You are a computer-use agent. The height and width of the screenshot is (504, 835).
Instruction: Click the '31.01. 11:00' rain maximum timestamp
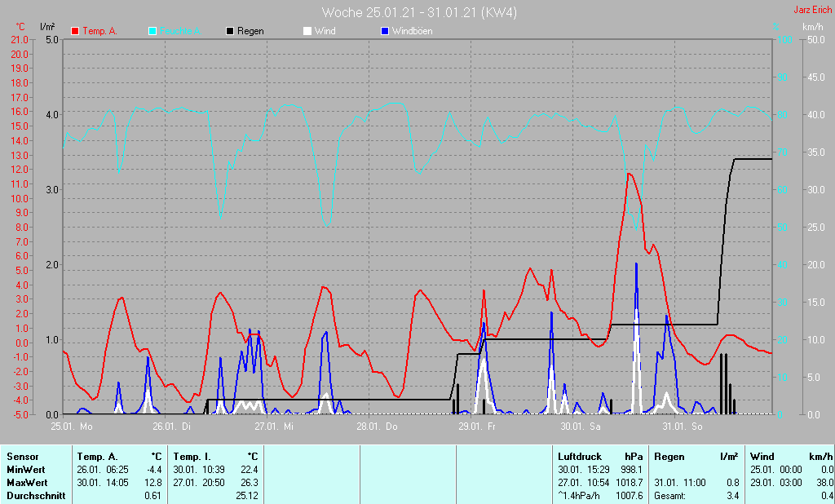pyautogui.click(x=680, y=483)
